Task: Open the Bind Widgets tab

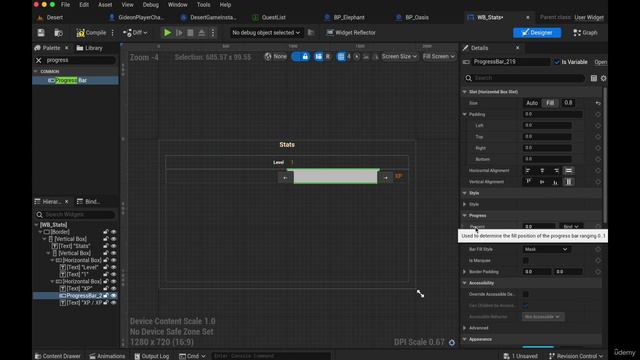Action: pos(89,202)
